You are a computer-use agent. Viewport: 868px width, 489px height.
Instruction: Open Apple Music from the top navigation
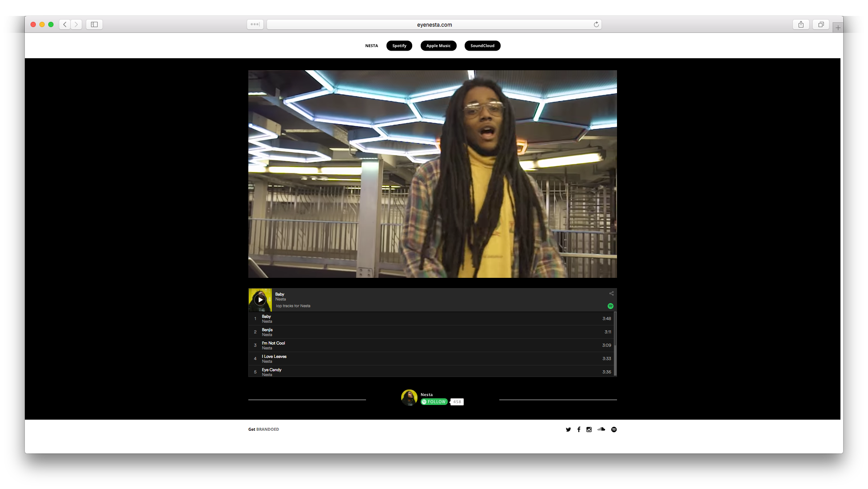pyautogui.click(x=438, y=45)
